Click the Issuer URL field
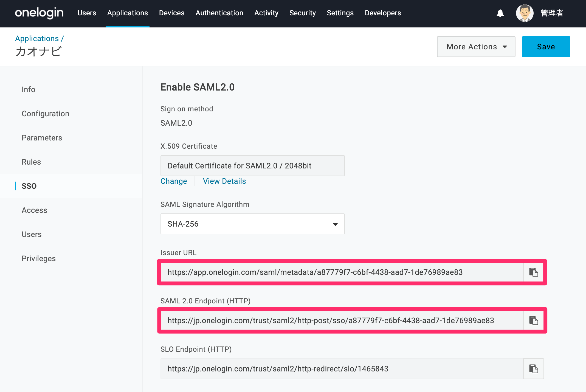The width and height of the screenshot is (586, 392). tap(342, 272)
